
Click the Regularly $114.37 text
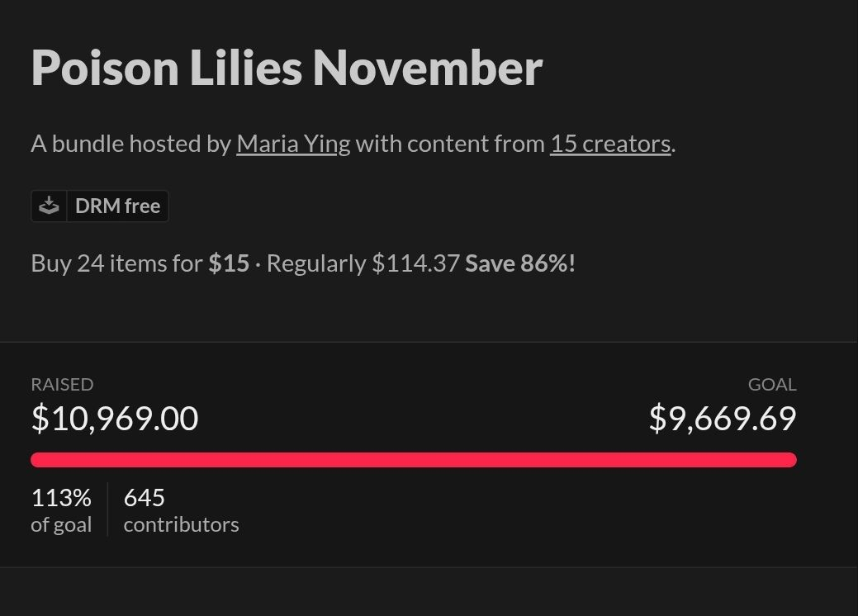(x=363, y=263)
